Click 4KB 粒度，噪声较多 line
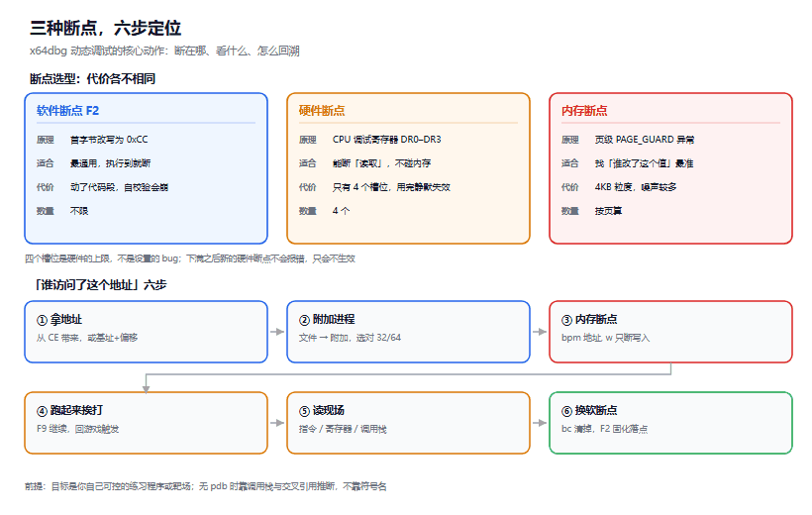Screen dimensions: 812x515 [636, 187]
